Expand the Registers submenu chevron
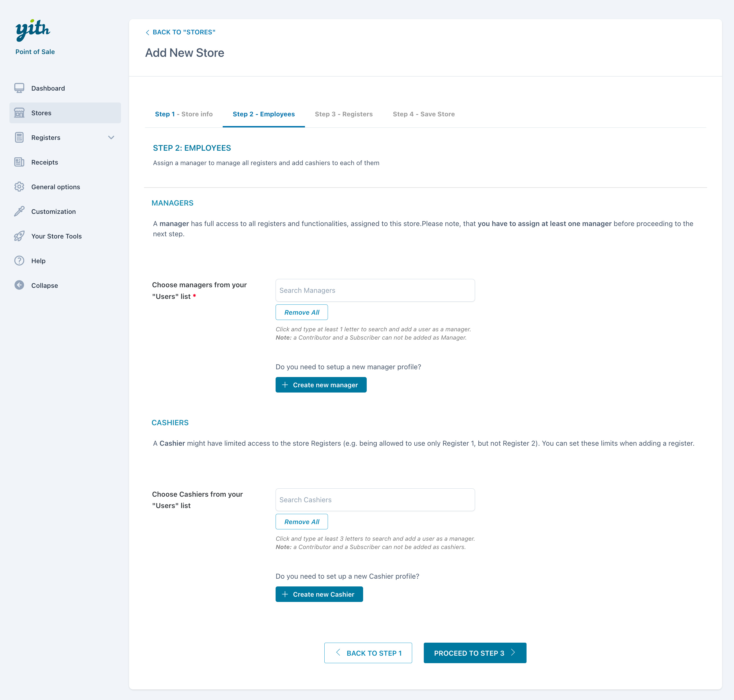This screenshot has width=734, height=700. (x=111, y=137)
